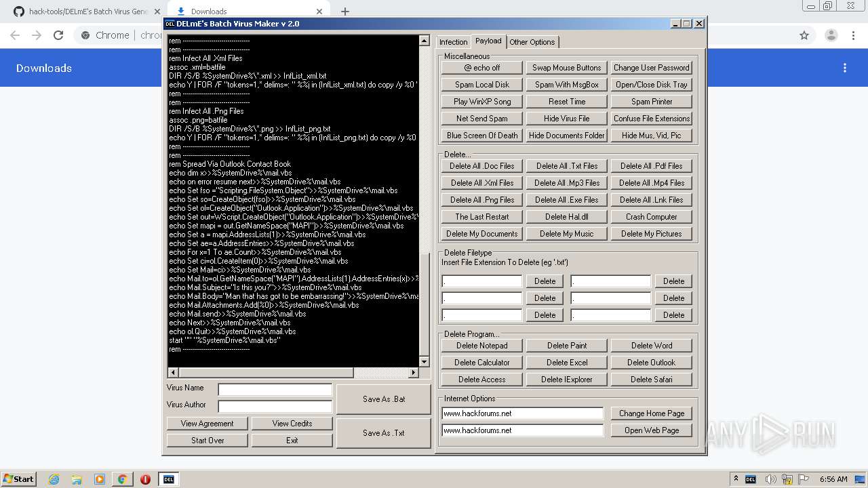The width and height of the screenshot is (868, 488).
Task: Open the media player taskbar icon
Action: (100, 479)
